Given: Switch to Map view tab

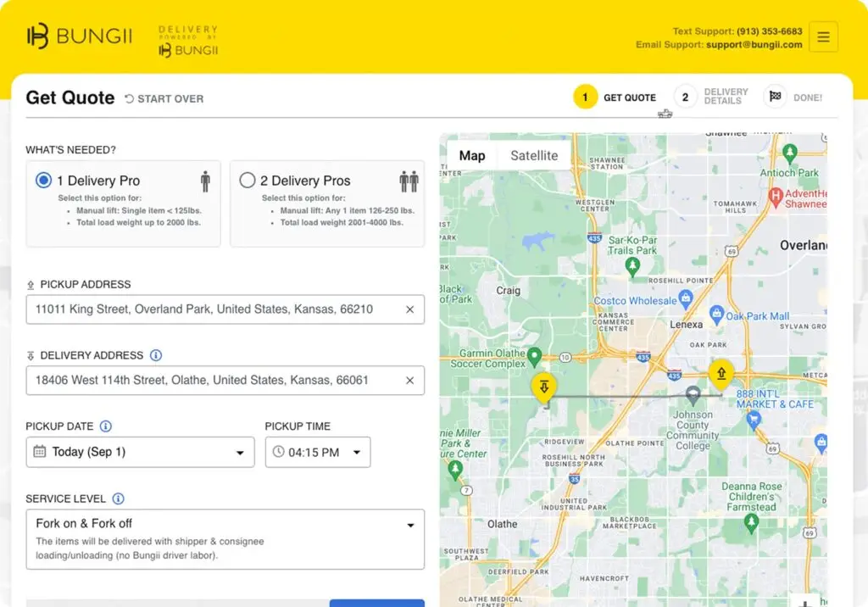Looking at the screenshot, I should (471, 156).
